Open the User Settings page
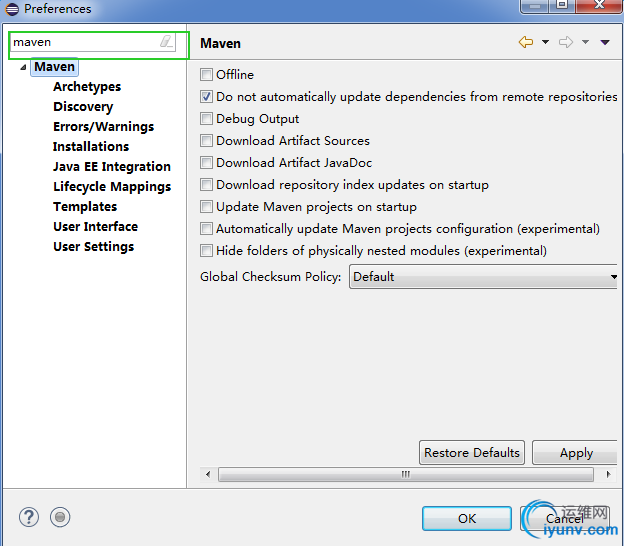 point(94,247)
